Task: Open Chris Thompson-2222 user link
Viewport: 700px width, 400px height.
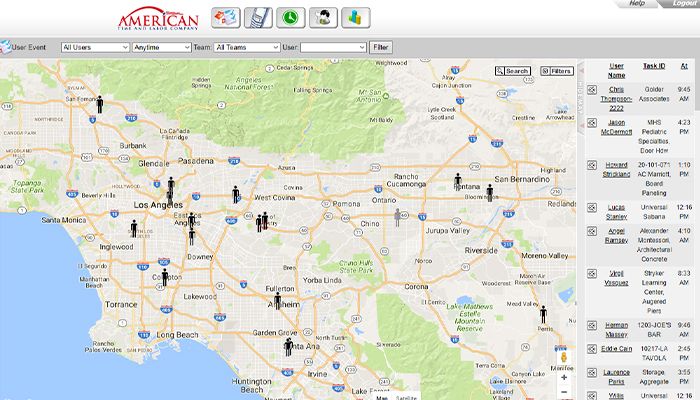Action: click(x=616, y=99)
